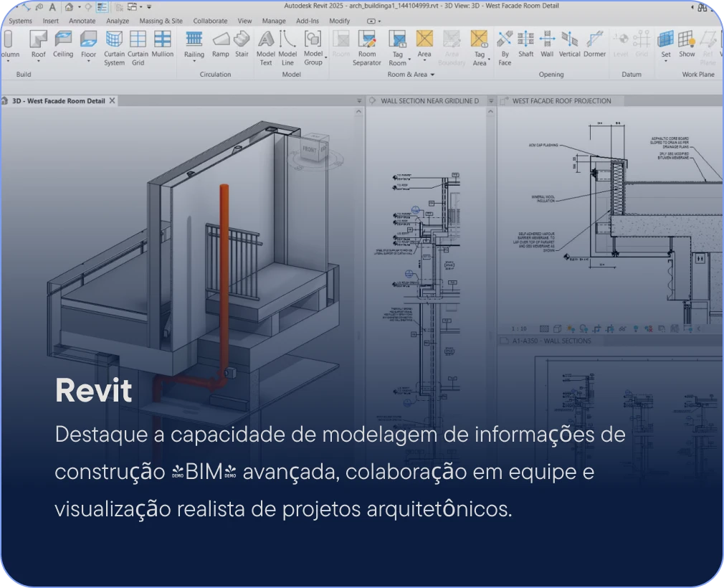
Task: Open the Modify ribbon tab
Action: [x=339, y=21]
